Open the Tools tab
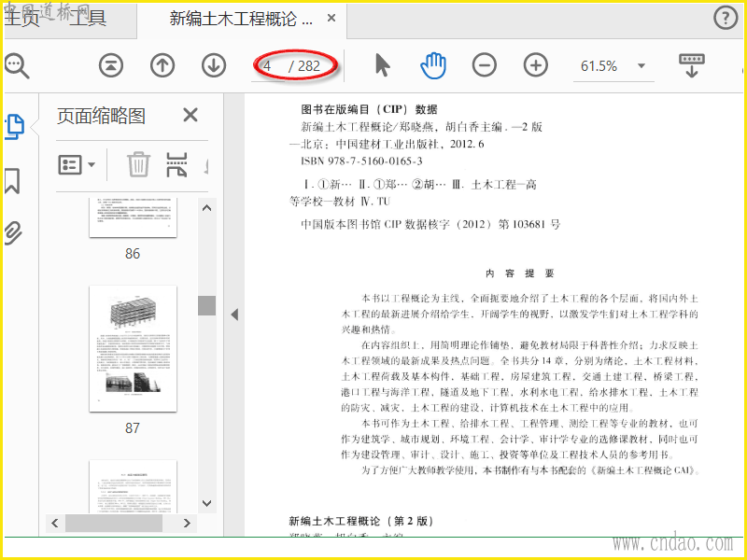747x560 pixels. tap(87, 18)
